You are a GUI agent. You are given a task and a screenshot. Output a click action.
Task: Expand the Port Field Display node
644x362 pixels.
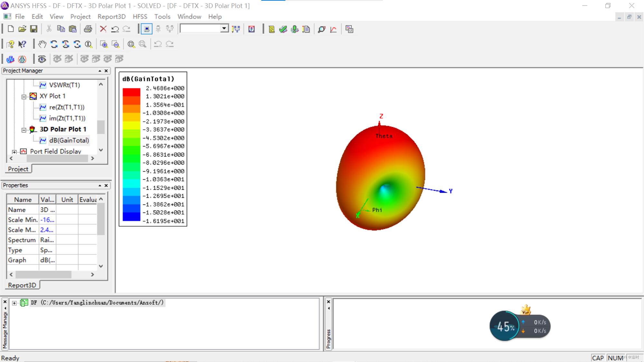(14, 152)
